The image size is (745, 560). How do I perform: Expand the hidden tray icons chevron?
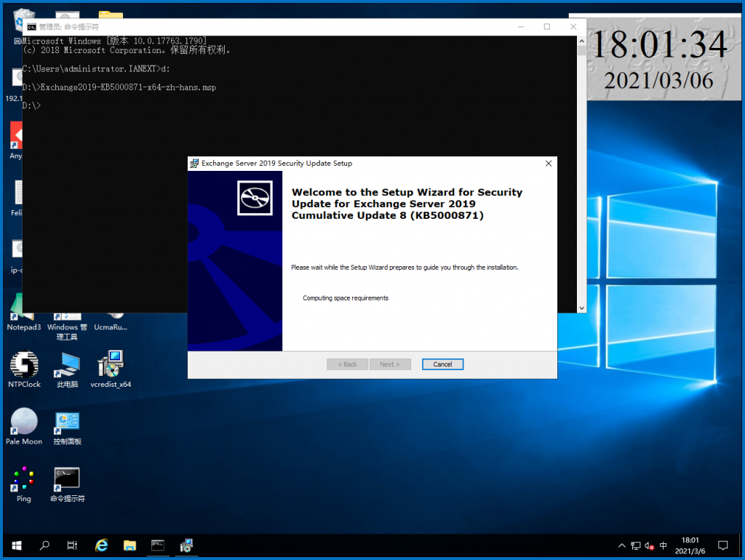pyautogui.click(x=621, y=545)
